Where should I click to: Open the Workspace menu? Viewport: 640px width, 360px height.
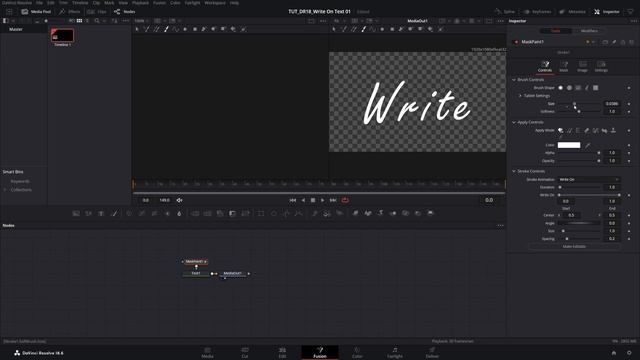pos(215,3)
